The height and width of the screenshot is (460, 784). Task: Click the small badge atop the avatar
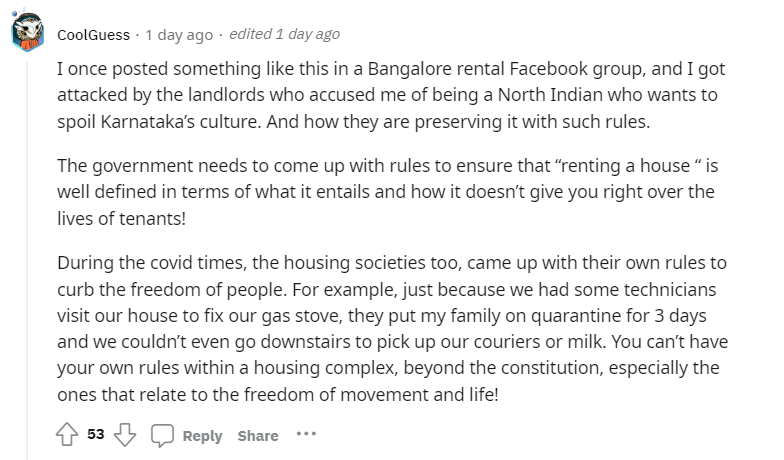point(15,12)
